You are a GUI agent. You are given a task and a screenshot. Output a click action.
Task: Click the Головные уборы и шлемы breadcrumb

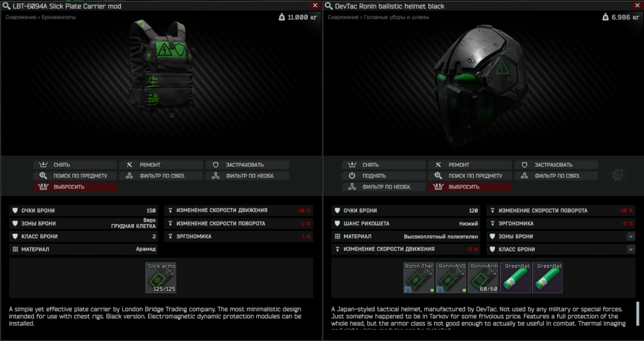pyautogui.click(x=396, y=17)
